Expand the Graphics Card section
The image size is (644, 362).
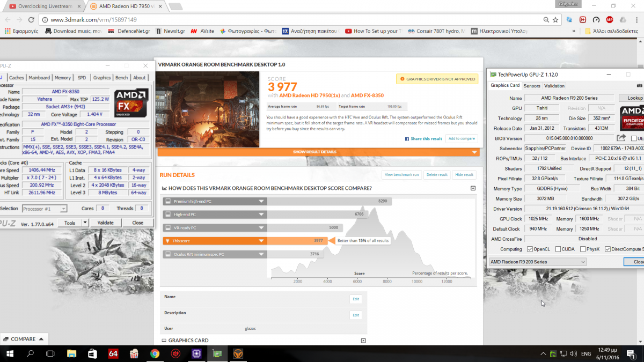[363, 341]
